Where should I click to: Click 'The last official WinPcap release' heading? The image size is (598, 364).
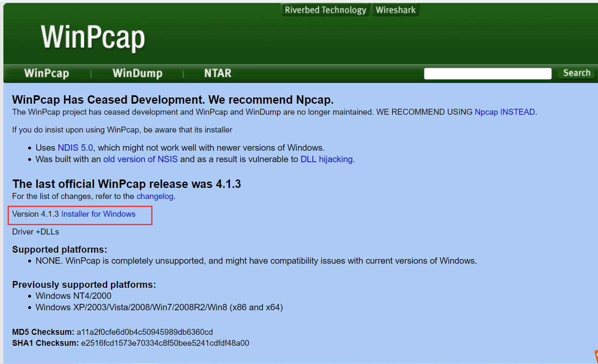[127, 184]
